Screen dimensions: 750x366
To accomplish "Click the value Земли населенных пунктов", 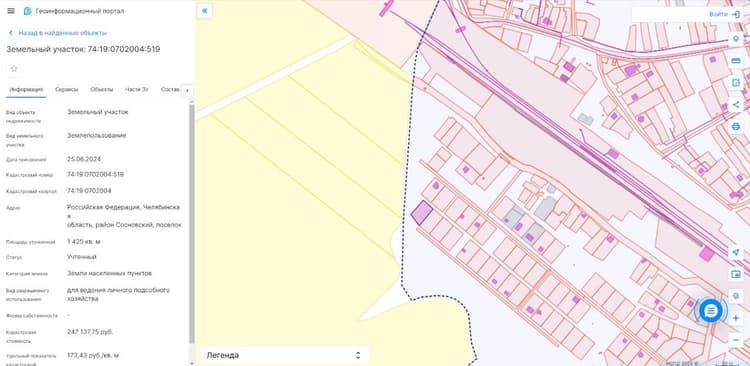I will 110,273.
